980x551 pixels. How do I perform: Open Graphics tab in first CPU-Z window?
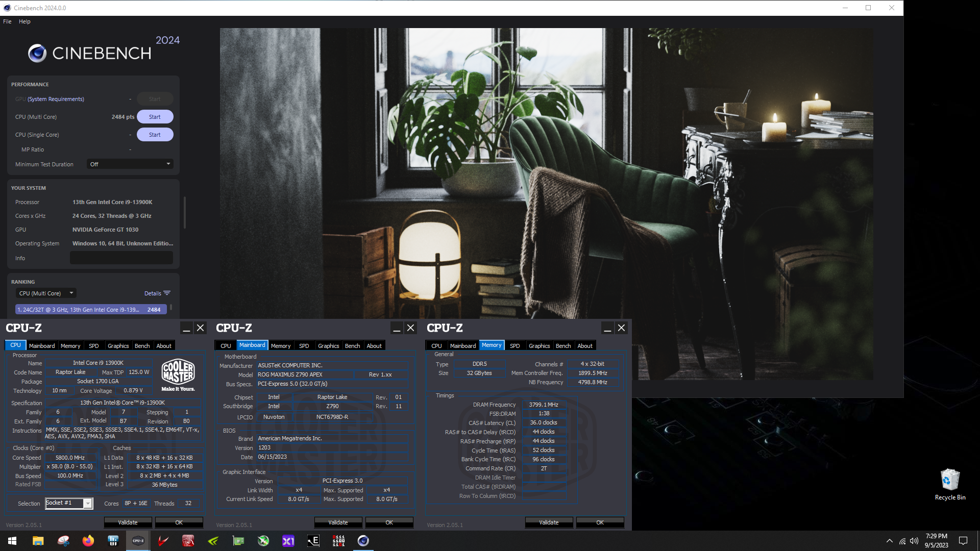click(x=118, y=346)
